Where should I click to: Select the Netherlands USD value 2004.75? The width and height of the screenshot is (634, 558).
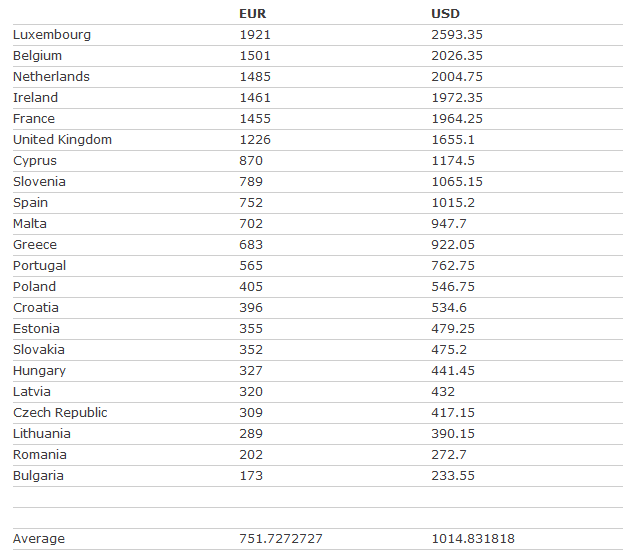[x=457, y=77]
